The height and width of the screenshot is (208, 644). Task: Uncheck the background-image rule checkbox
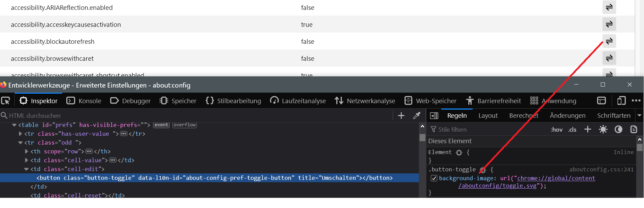(x=434, y=178)
